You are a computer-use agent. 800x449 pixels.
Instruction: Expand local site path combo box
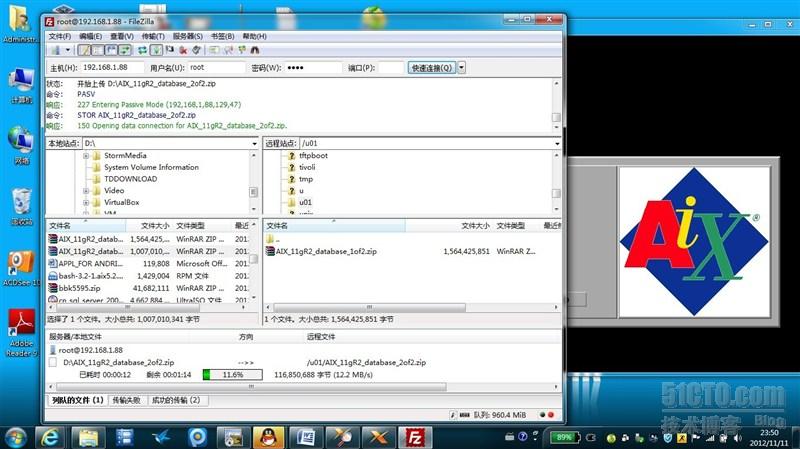point(254,144)
